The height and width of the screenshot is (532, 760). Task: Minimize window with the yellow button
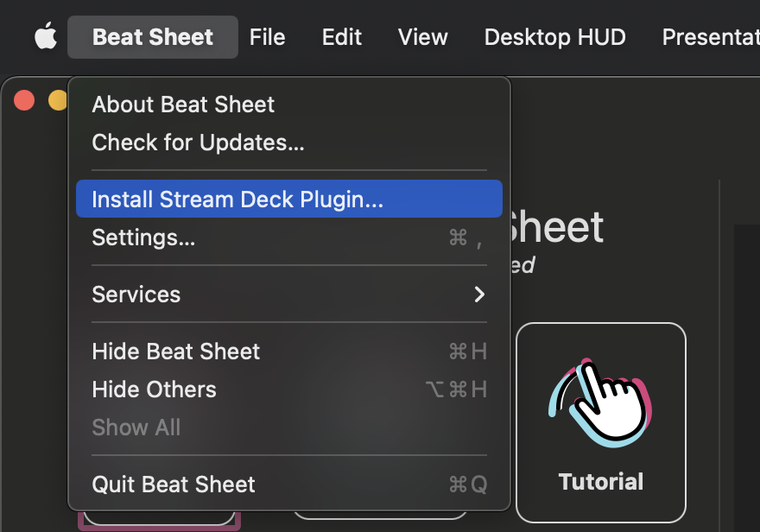click(57, 100)
